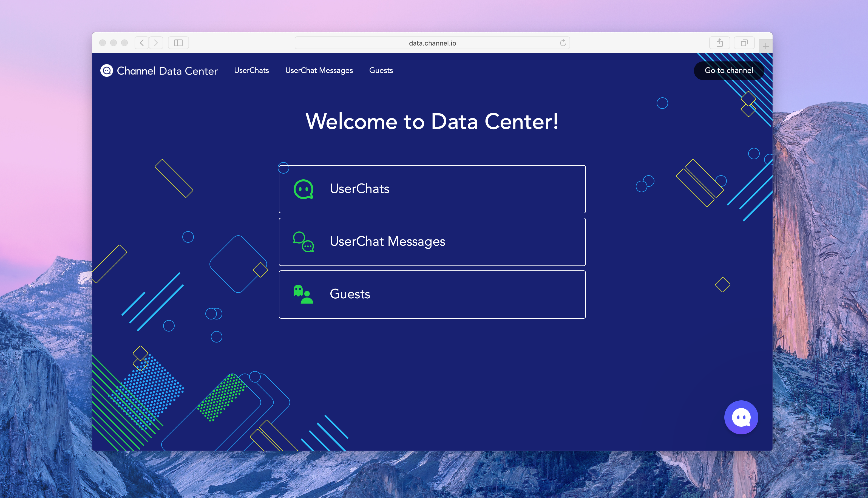Show all tabs overview button
Image resolution: width=868 pixels, height=498 pixels.
tap(744, 43)
